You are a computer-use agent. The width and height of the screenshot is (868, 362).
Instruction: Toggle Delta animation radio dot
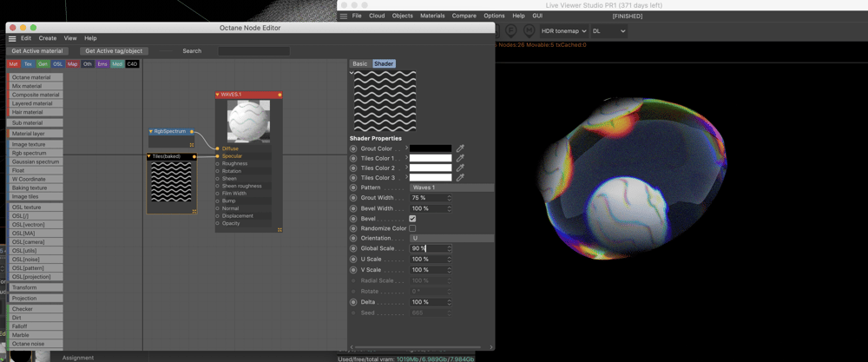353,302
